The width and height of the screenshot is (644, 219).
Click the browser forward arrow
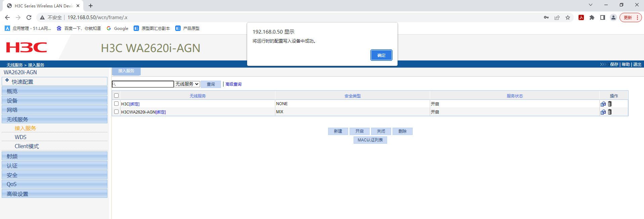(18, 17)
